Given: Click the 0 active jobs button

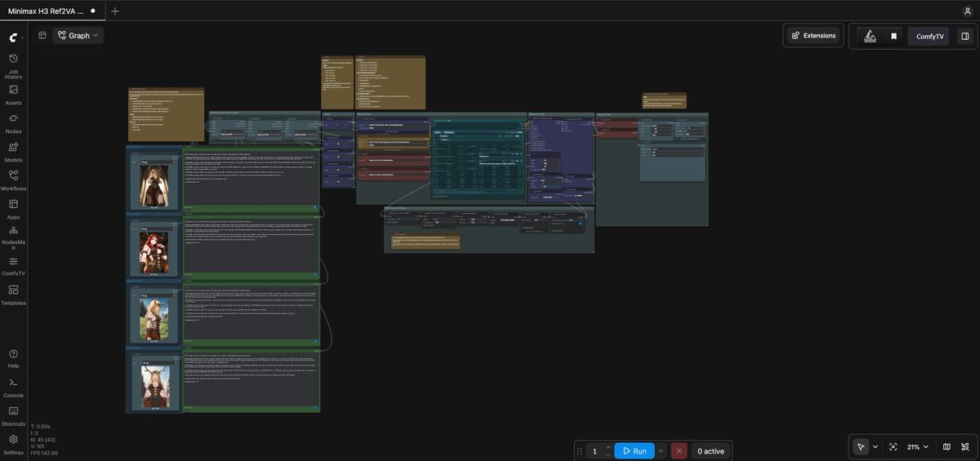Looking at the screenshot, I should pyautogui.click(x=710, y=451).
